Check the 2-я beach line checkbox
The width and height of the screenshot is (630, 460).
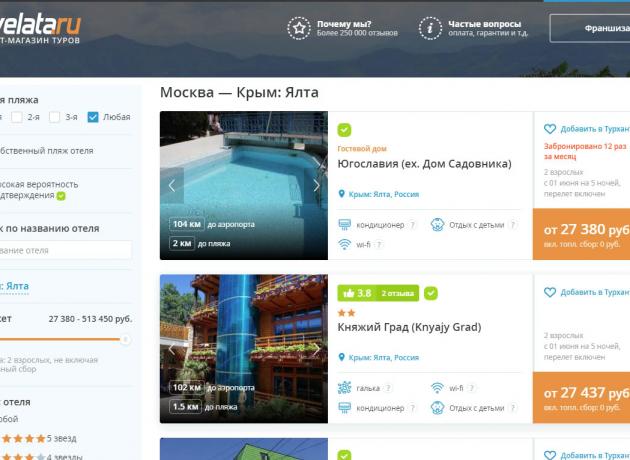(17, 117)
